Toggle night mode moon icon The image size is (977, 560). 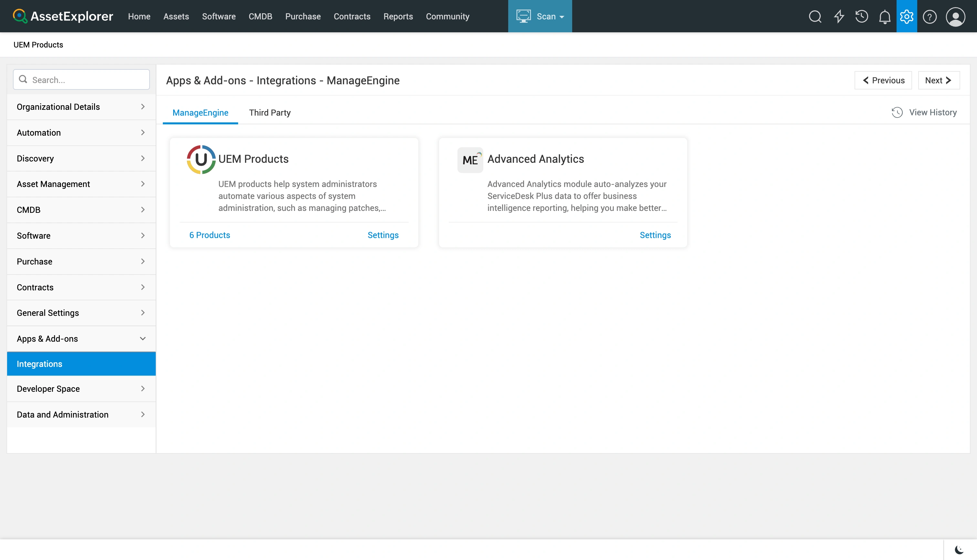[x=959, y=550]
